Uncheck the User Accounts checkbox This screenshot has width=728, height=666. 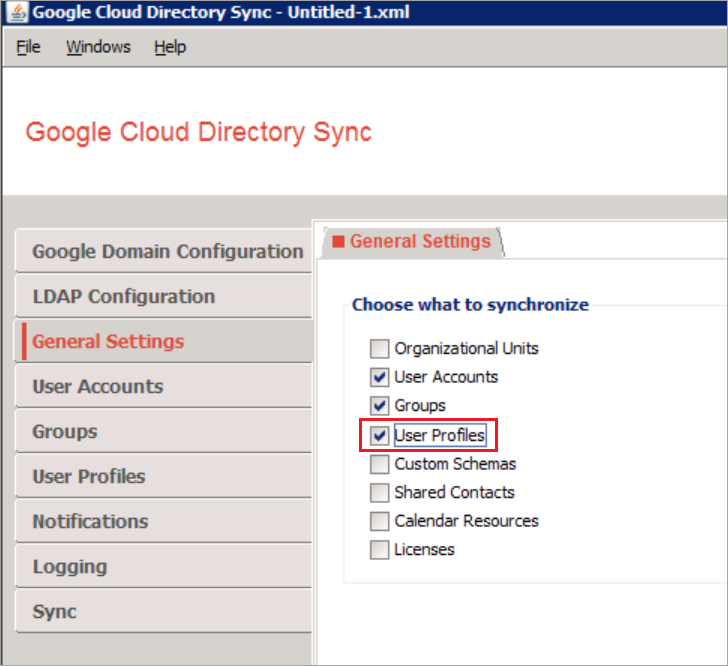click(379, 377)
